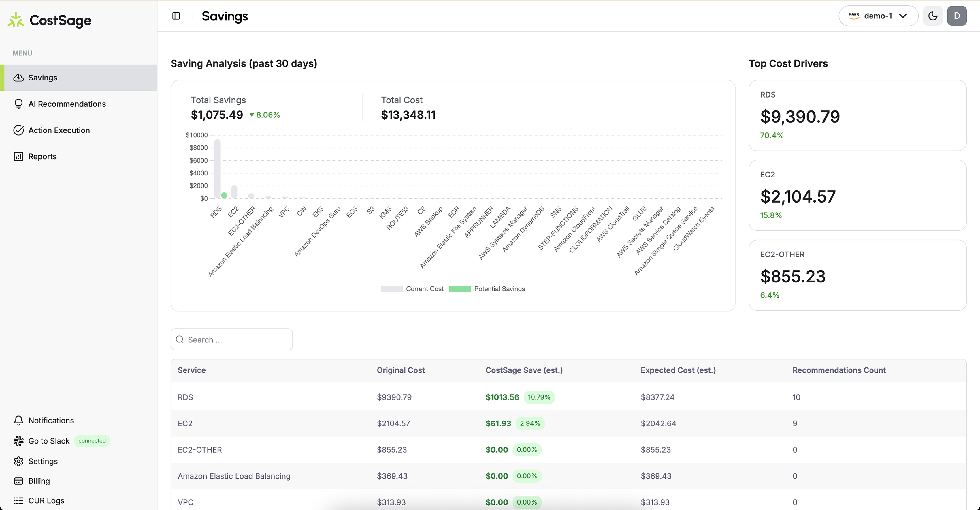Click the RDS current cost bar
The width and height of the screenshot is (980, 510).
[x=217, y=168]
